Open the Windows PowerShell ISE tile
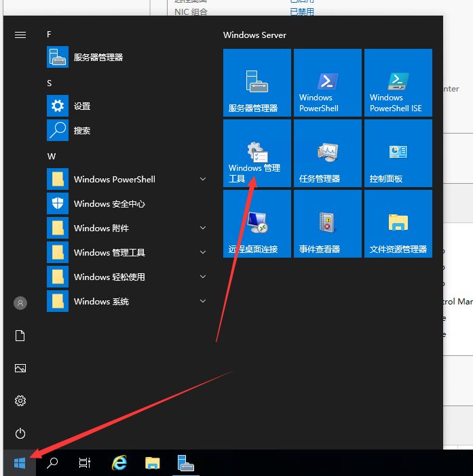The height and width of the screenshot is (476, 473). point(398,83)
